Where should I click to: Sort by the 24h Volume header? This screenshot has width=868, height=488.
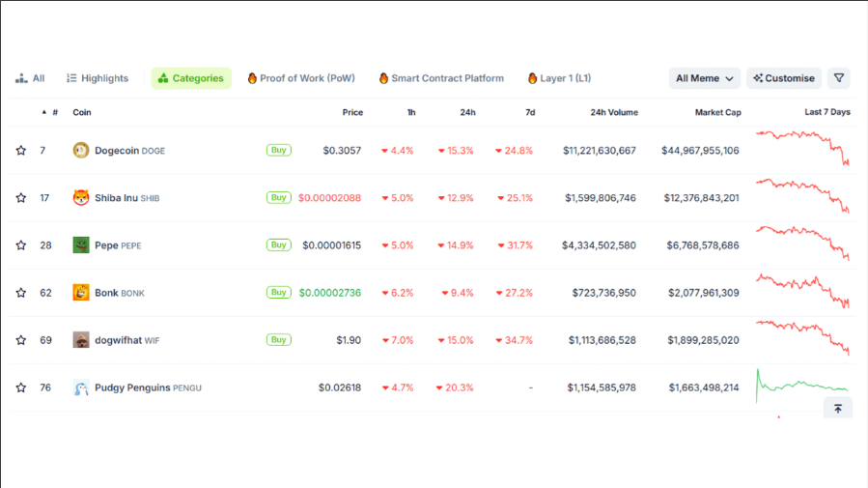point(614,112)
